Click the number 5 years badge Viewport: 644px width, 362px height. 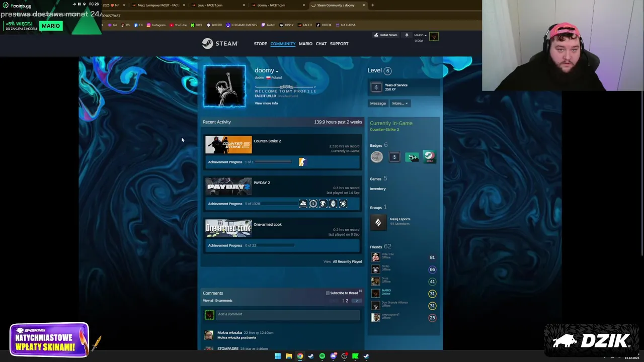pyautogui.click(x=394, y=157)
